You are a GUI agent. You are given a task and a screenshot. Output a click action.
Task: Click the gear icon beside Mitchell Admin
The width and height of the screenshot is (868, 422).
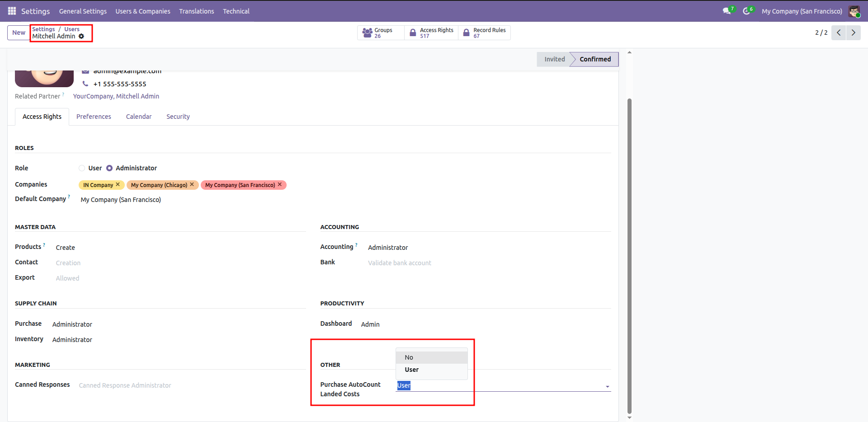[81, 36]
